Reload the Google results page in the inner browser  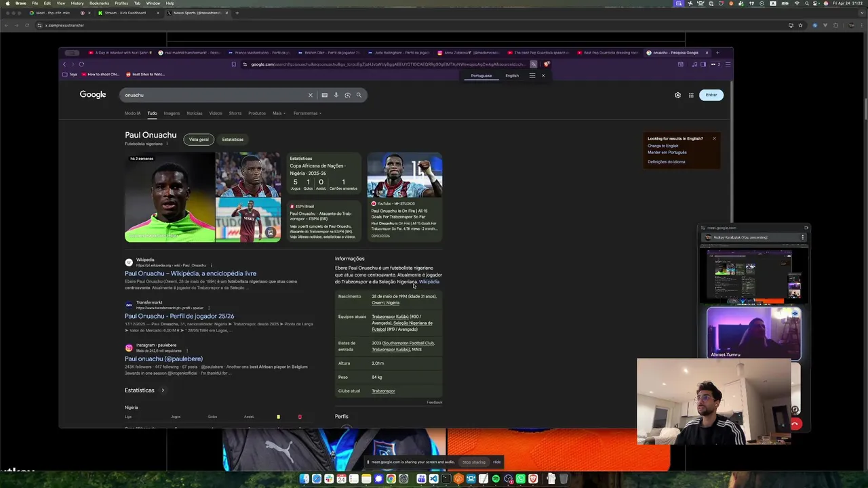click(x=81, y=64)
